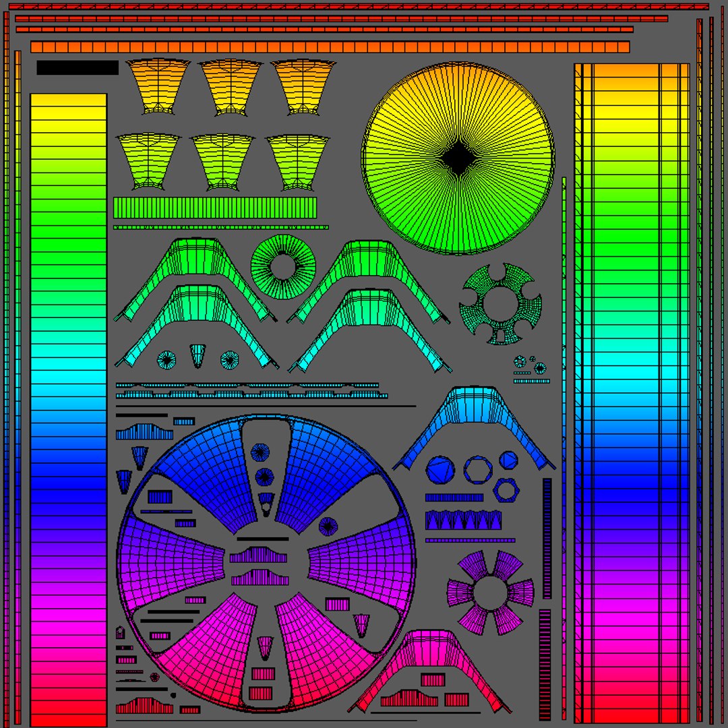Select the upper-right green arch next to ring
The image size is (728, 728).
(368, 282)
